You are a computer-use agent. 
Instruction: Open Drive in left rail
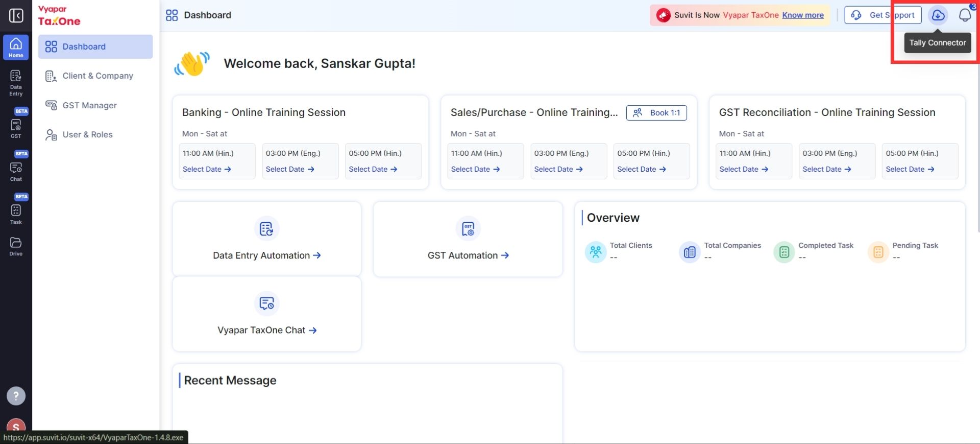16,246
